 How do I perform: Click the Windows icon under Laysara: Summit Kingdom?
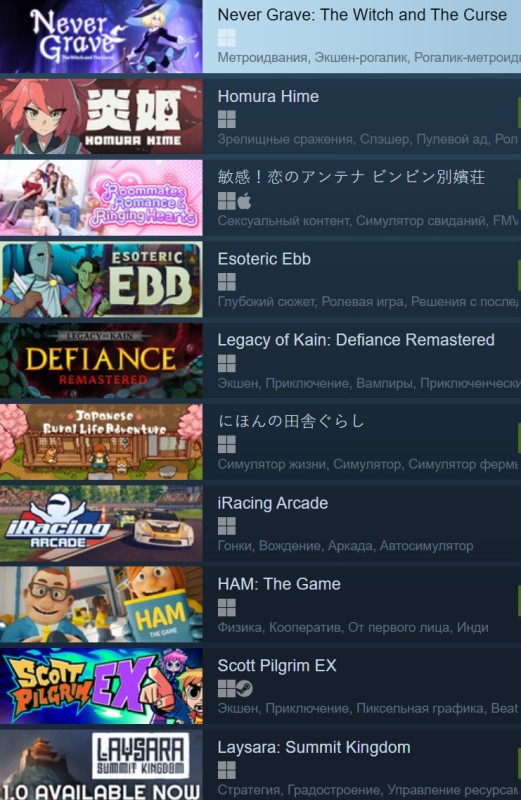pos(227,770)
